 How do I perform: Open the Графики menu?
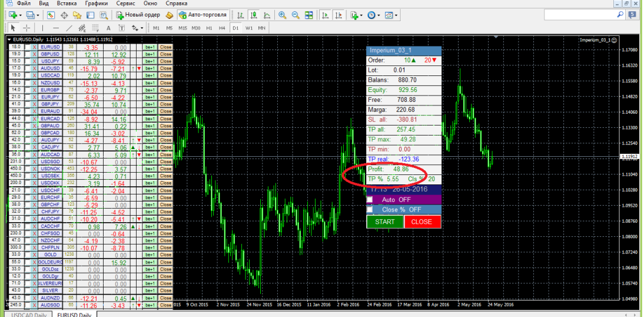click(x=97, y=4)
